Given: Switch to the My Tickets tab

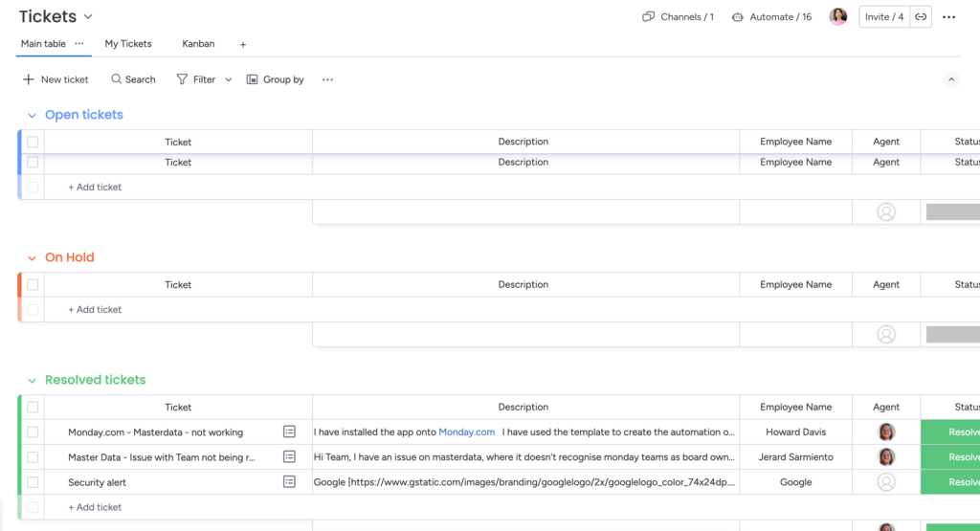Looking at the screenshot, I should pyautogui.click(x=128, y=44).
